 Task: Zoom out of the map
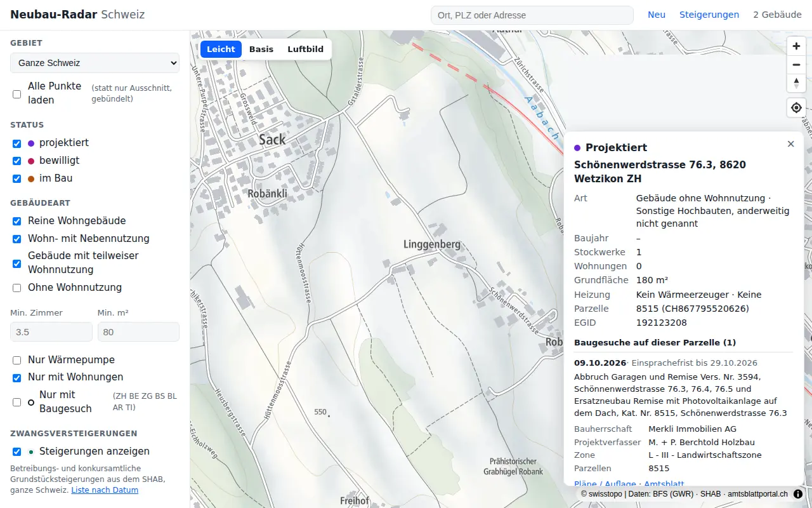tap(796, 65)
